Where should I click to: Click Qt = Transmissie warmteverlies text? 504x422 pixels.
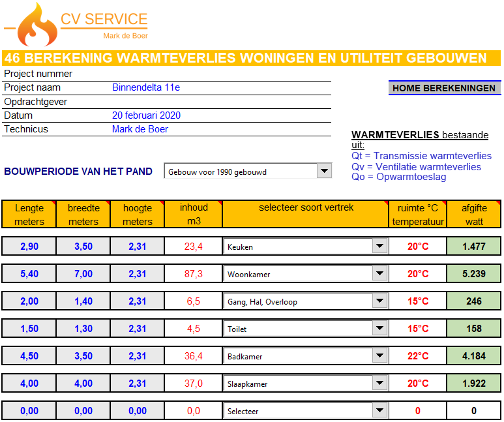point(421,156)
